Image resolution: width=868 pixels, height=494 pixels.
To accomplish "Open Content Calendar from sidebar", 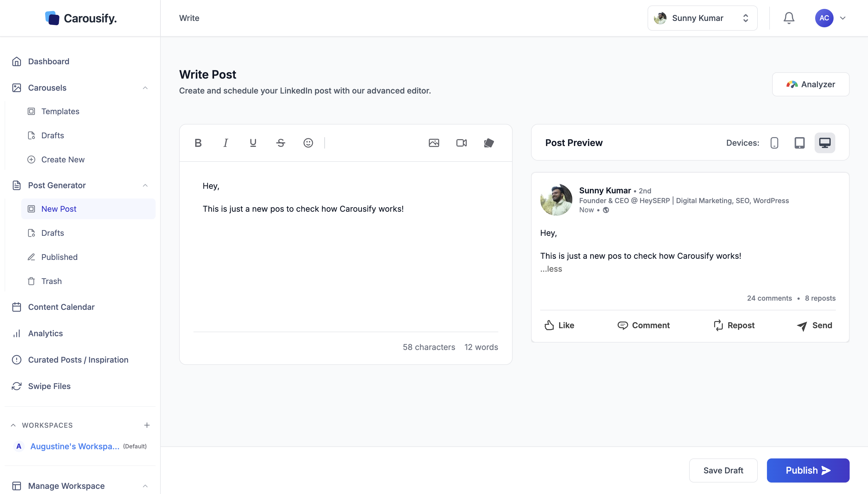I will coord(61,307).
